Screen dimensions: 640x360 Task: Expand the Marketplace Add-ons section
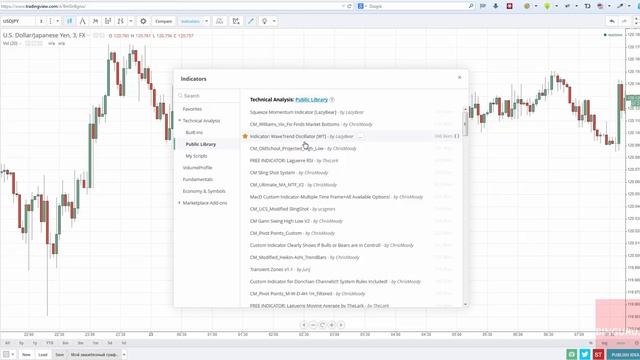click(x=180, y=203)
